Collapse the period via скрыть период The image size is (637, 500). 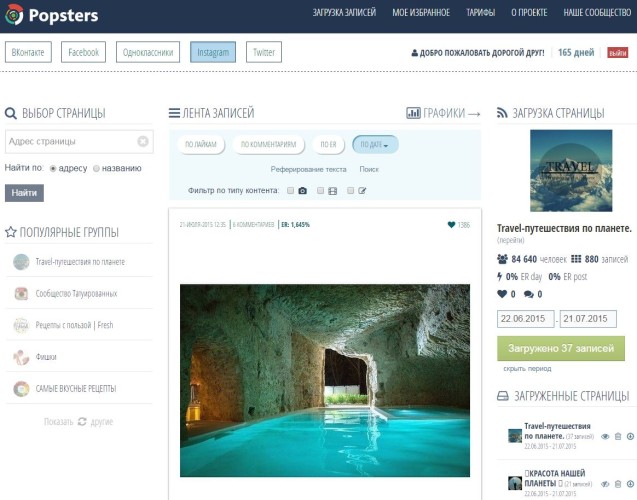[x=527, y=368]
